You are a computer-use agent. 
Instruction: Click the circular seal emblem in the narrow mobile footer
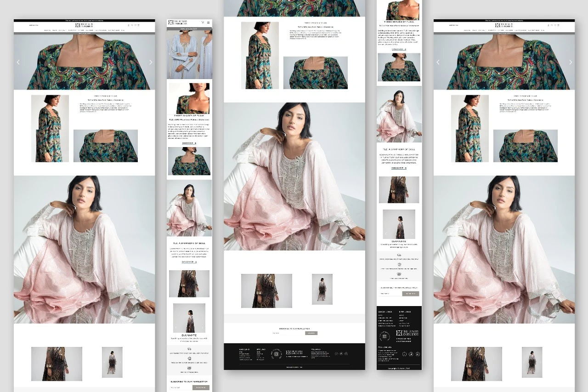coord(385,336)
